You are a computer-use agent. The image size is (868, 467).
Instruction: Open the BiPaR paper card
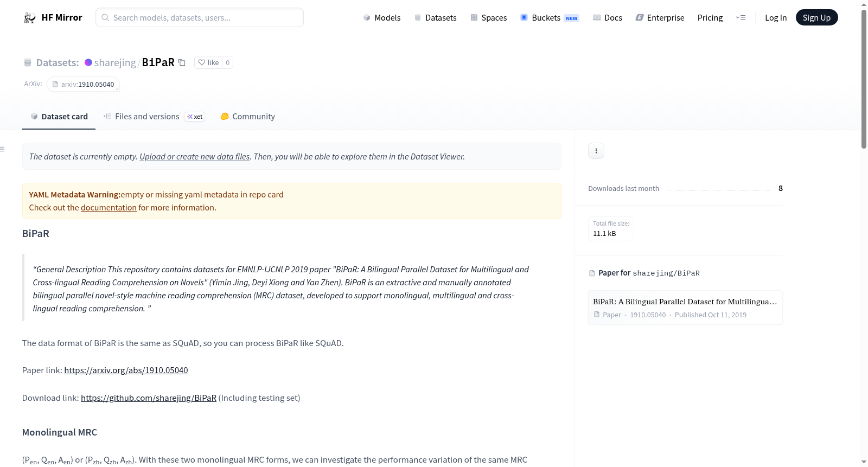[x=685, y=308]
